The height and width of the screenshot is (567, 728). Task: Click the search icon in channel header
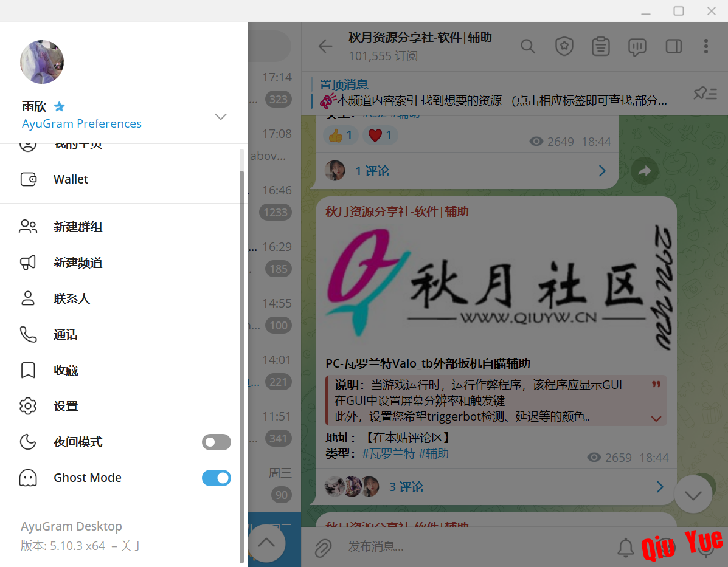click(x=527, y=46)
